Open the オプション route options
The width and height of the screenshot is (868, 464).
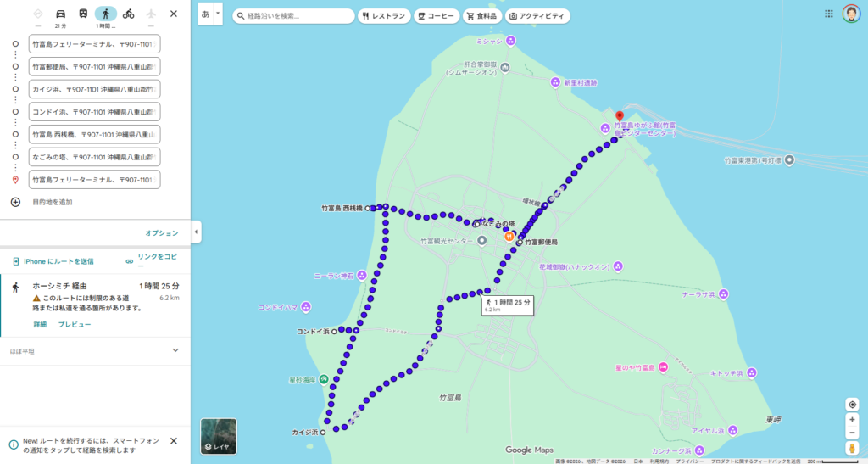click(x=162, y=233)
